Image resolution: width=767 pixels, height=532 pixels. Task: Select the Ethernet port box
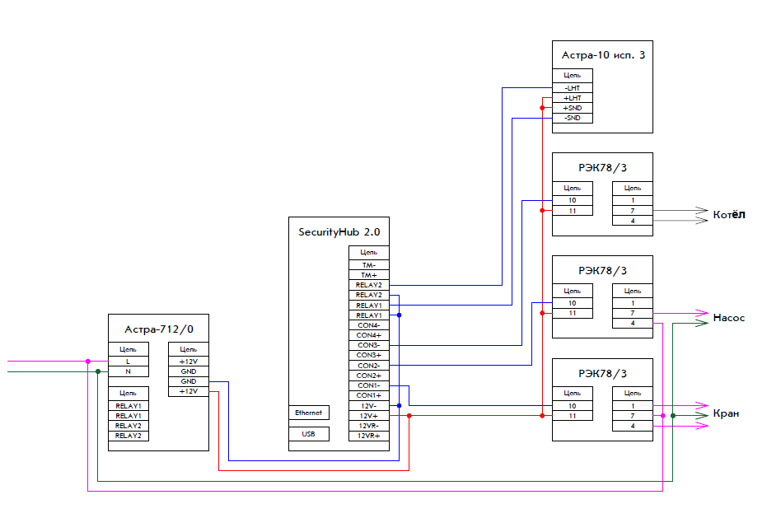point(309,413)
